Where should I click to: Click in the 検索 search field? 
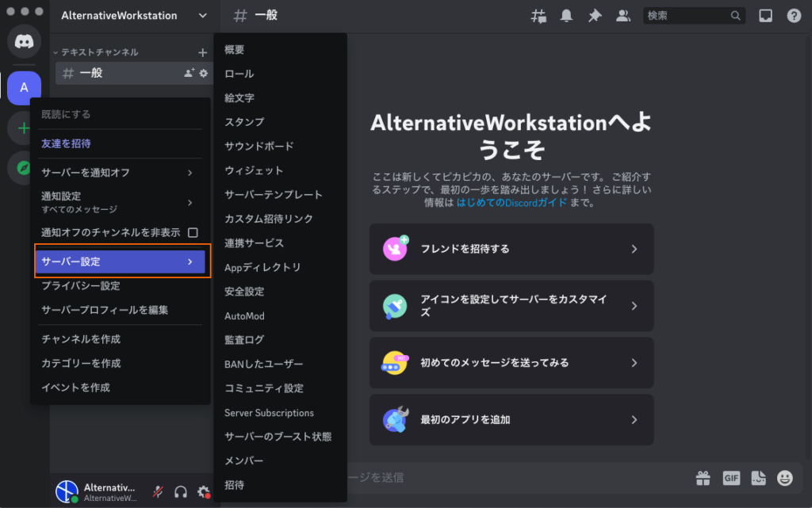click(x=686, y=16)
